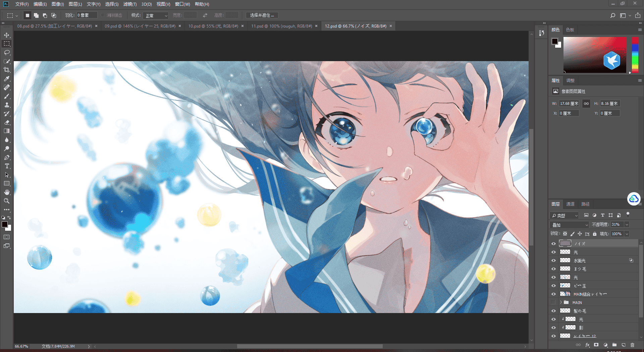
Task: Select the Eyedropper tool
Action: click(x=7, y=79)
